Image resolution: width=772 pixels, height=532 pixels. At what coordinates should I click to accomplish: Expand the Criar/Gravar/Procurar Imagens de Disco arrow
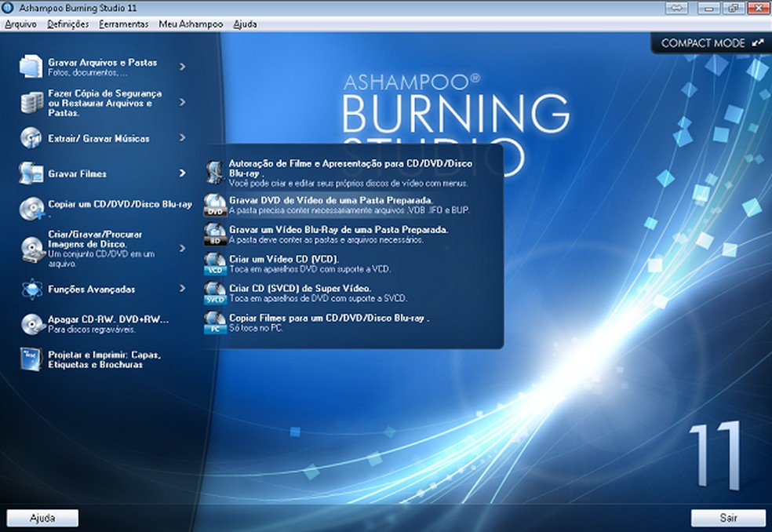click(182, 248)
